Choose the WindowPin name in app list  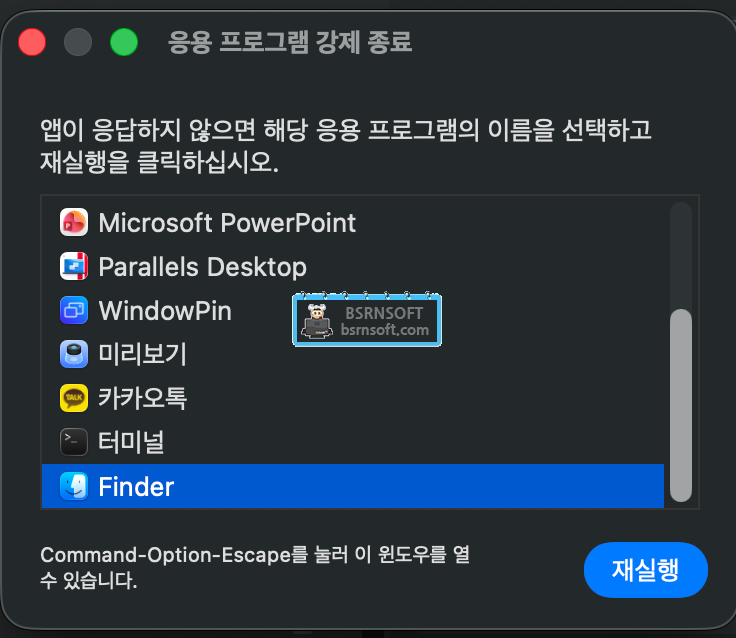(165, 311)
